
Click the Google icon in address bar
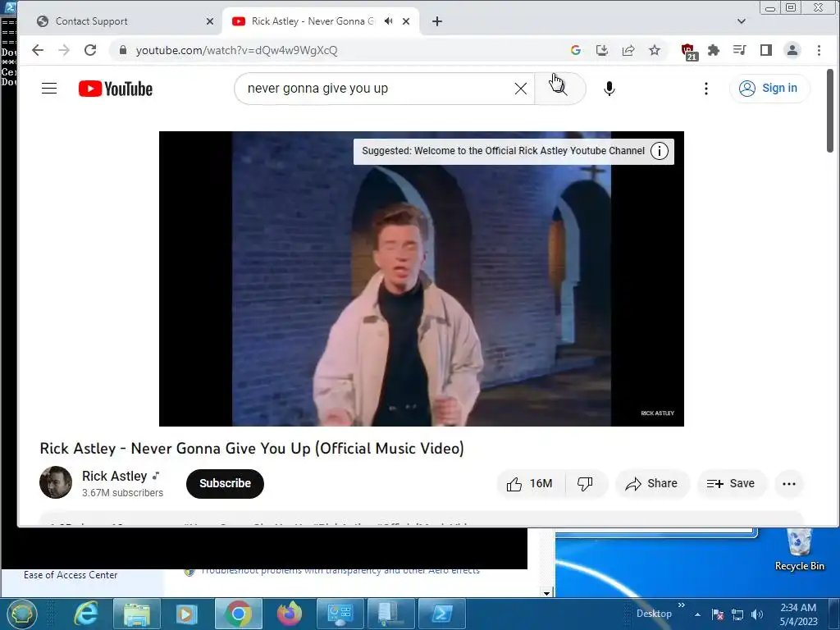(576, 50)
